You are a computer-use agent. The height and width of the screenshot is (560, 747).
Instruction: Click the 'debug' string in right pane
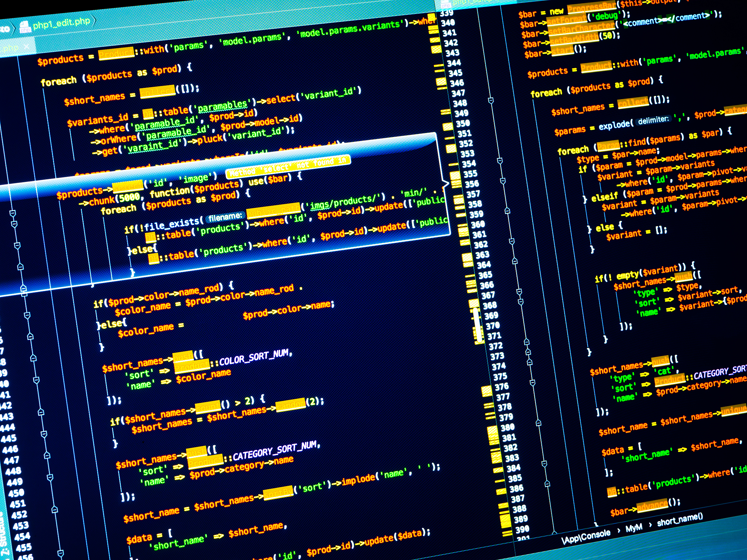tap(606, 16)
